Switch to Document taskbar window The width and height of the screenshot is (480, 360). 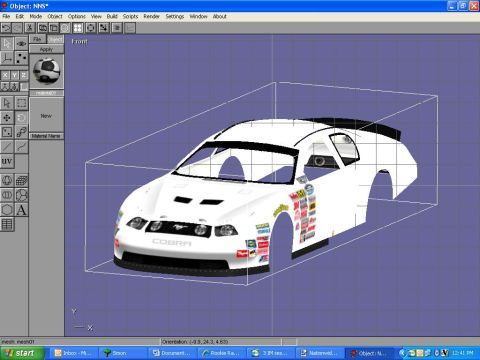172,353
